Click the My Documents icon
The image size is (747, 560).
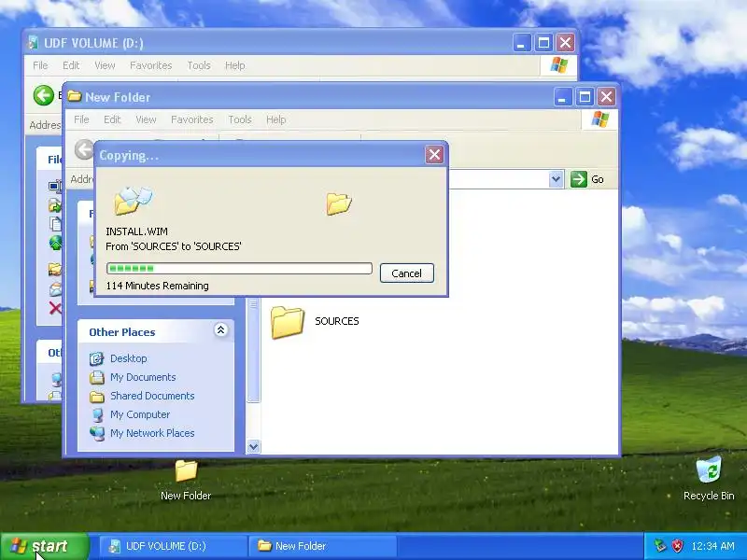pyautogui.click(x=97, y=377)
